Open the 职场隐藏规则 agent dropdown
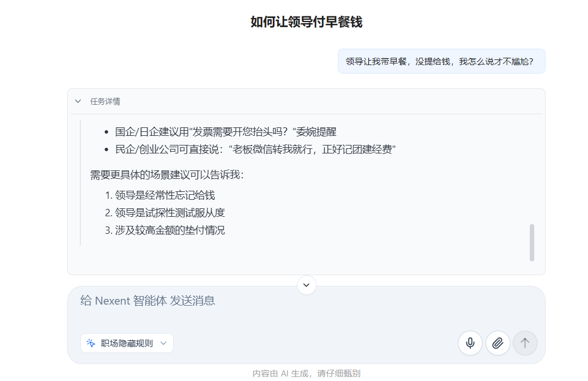Screen dimensions: 588x381 point(127,343)
